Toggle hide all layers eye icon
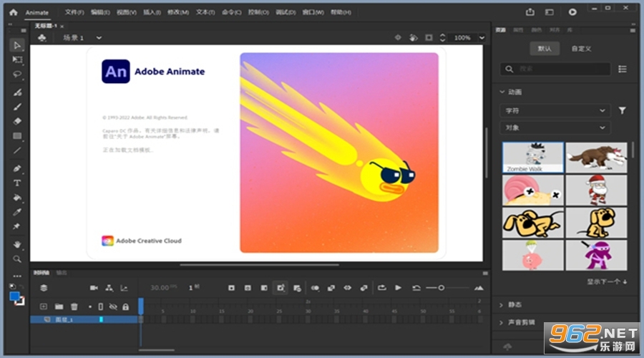Image resolution: width=644 pixels, height=358 pixels. click(113, 307)
